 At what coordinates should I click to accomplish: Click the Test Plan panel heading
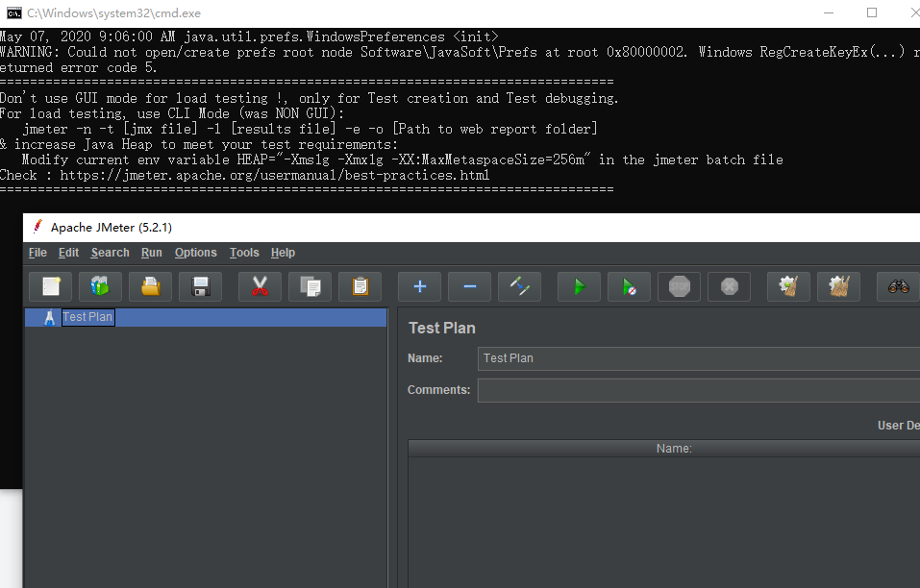pyautogui.click(x=442, y=328)
